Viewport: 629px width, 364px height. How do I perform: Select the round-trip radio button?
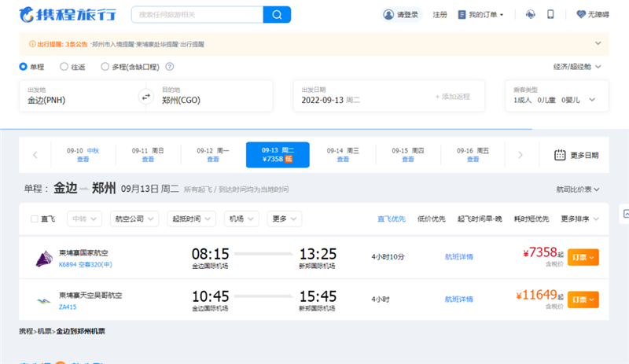tap(64, 67)
